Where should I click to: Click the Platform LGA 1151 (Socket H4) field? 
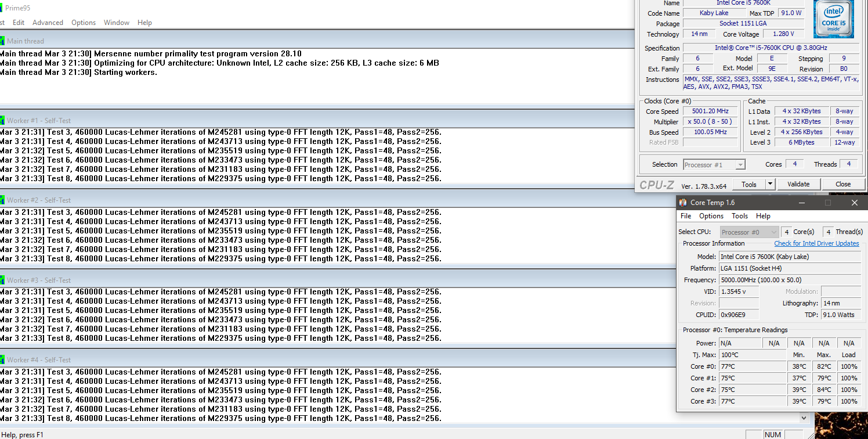coord(790,268)
